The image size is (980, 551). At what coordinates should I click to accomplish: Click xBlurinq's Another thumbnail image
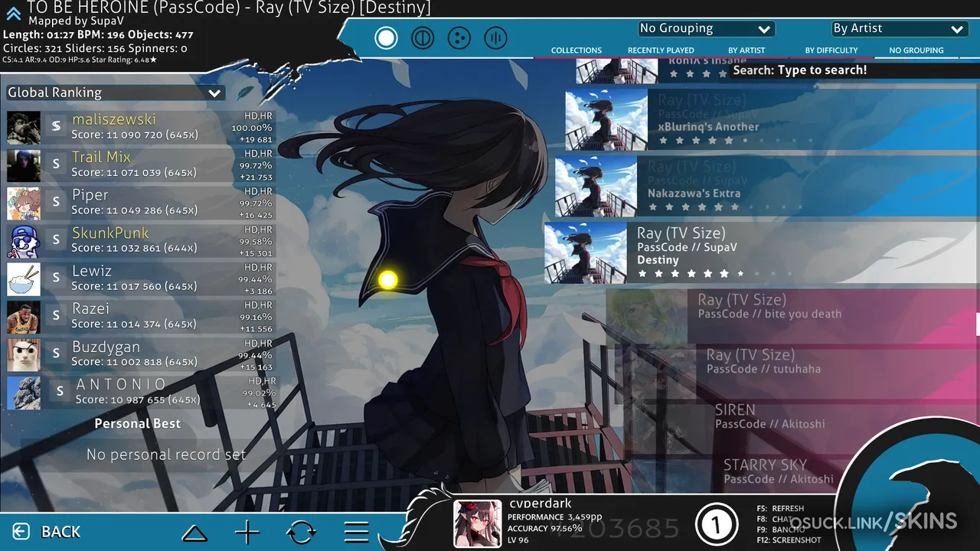pyautogui.click(x=606, y=120)
